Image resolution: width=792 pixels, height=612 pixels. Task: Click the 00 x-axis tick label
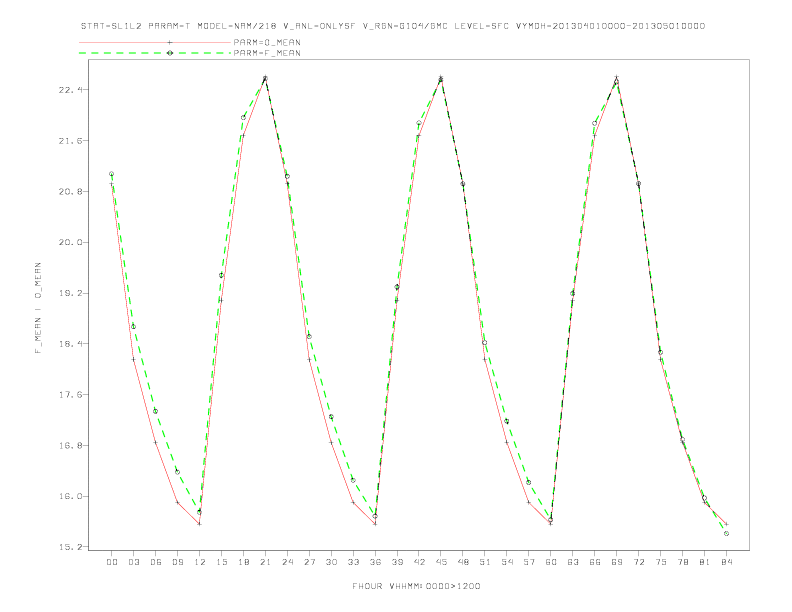coord(112,562)
